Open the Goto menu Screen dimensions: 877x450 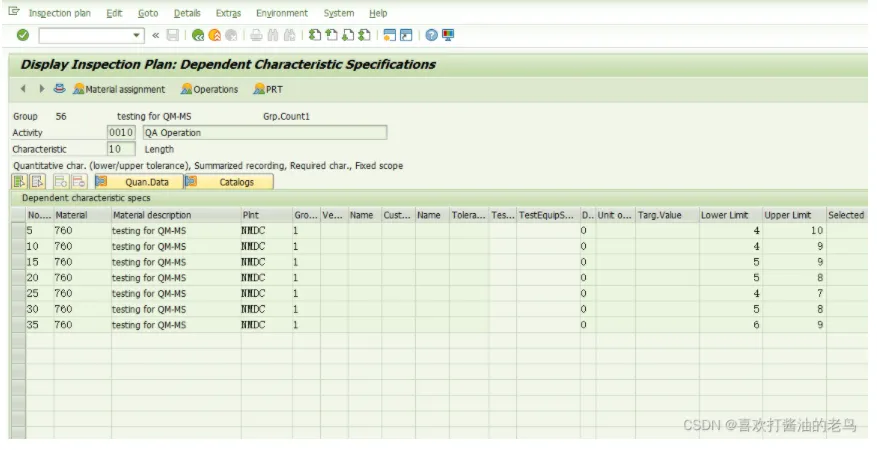coord(148,13)
